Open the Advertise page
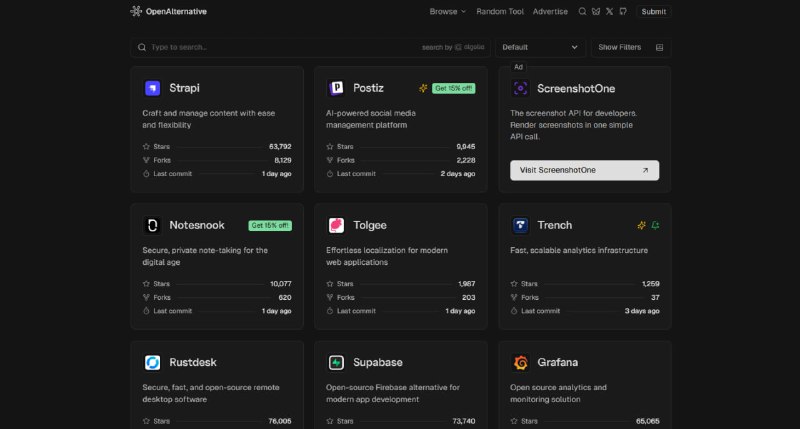This screenshot has height=429, width=800. click(x=550, y=11)
